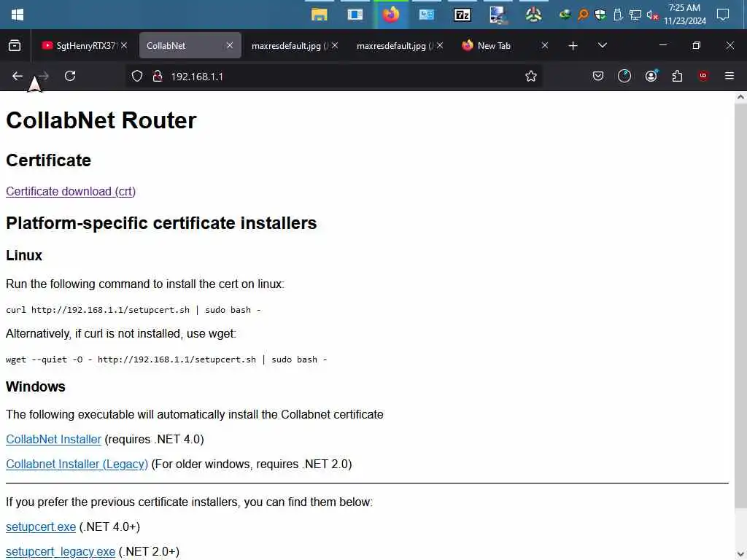Click the uBlock Origin toolbar icon
The height and width of the screenshot is (560, 747).
pos(703,76)
